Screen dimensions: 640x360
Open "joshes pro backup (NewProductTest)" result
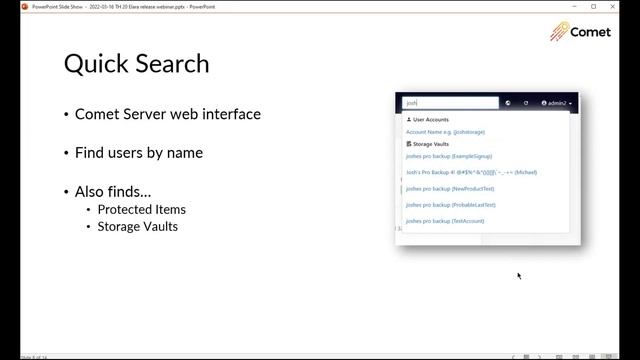coord(450,189)
